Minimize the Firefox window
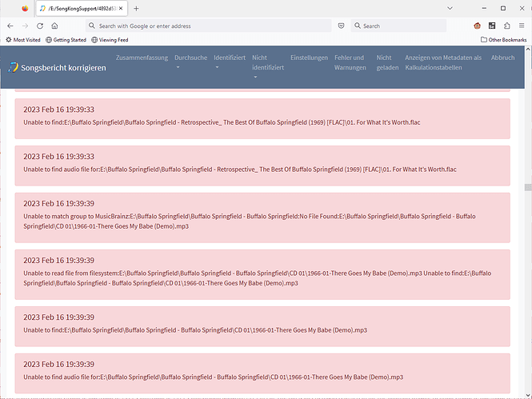This screenshot has height=399, width=532. [x=484, y=8]
